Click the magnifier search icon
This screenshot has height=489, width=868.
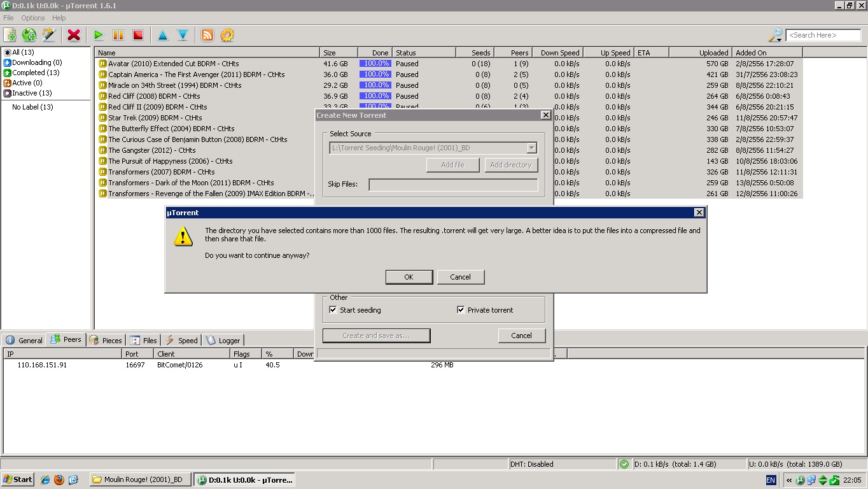click(x=776, y=35)
